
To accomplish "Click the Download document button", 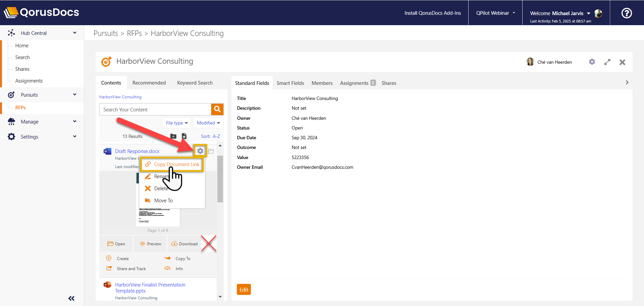I will 184,244.
